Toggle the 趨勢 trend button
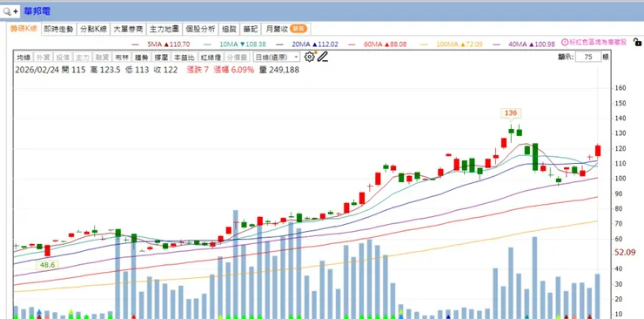644x319 pixels. click(x=141, y=58)
